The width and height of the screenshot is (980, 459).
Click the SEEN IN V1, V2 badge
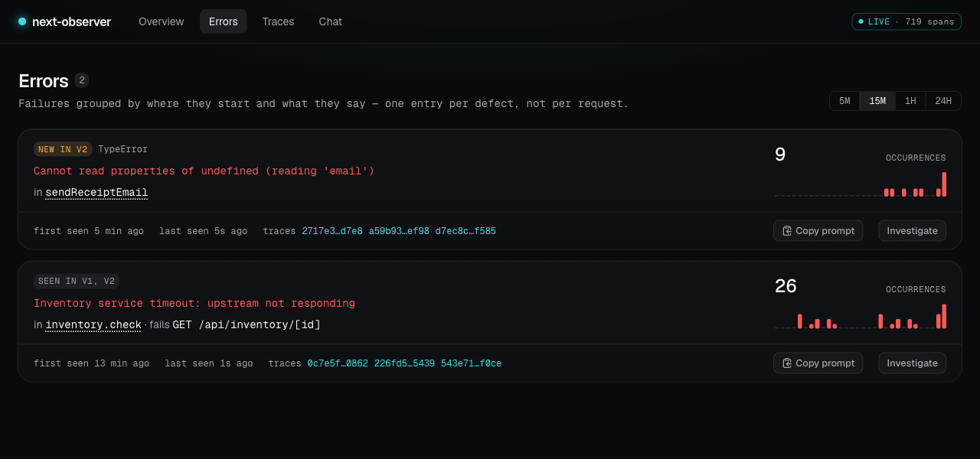point(77,281)
